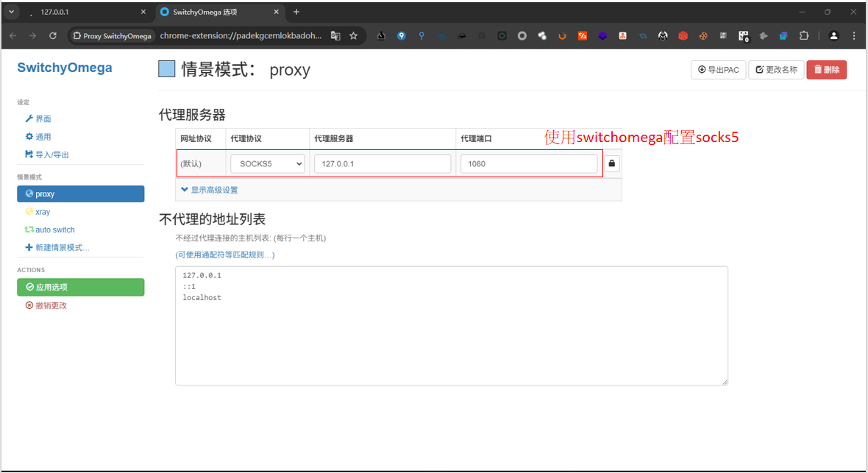Open the Extensions puzzle-piece menu

pyautogui.click(x=804, y=35)
